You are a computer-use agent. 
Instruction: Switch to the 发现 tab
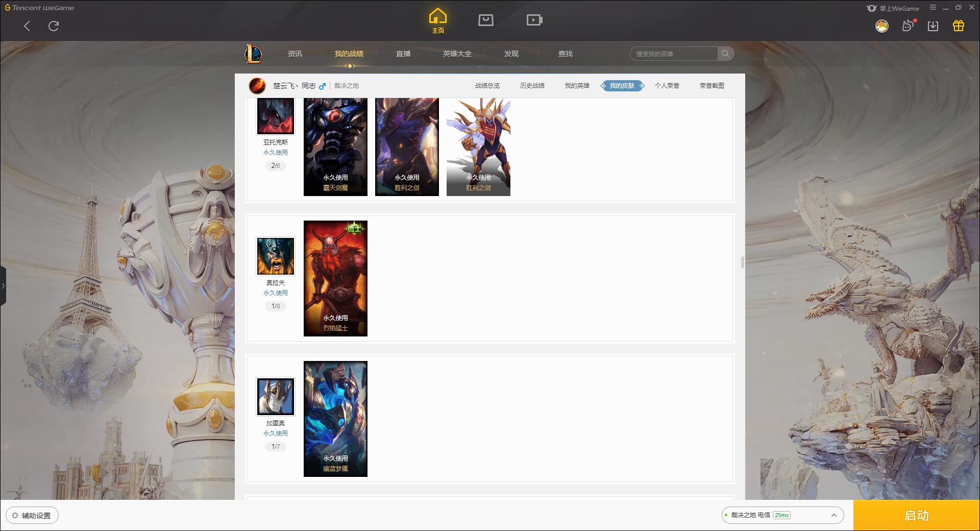click(511, 54)
